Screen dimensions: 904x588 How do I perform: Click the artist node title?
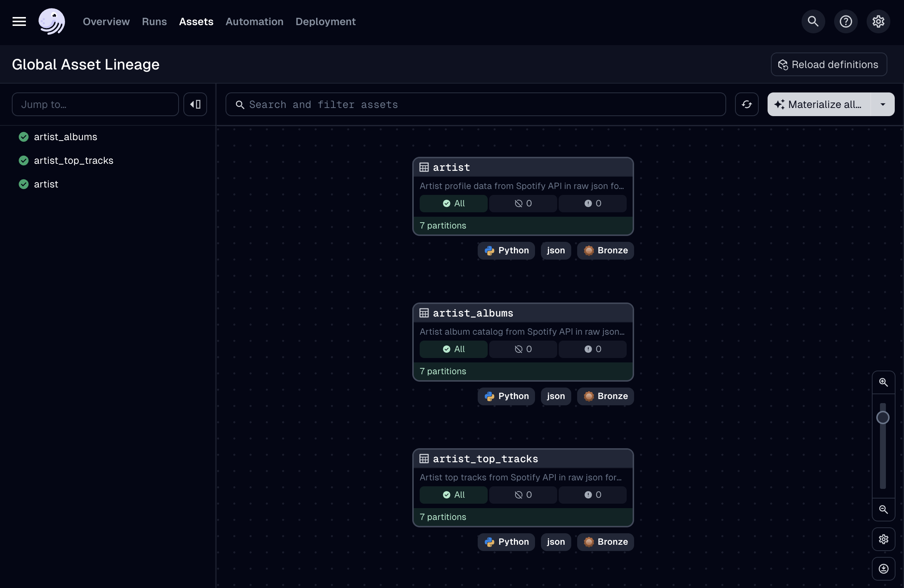[451, 168]
